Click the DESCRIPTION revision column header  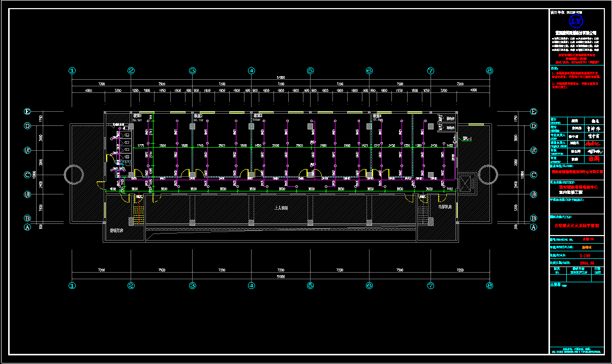[x=576, y=272]
